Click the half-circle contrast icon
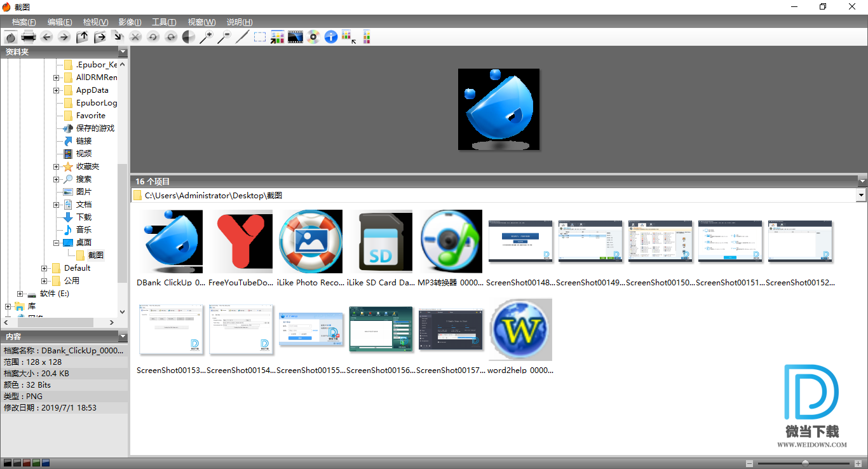Viewport: 868px width, 469px height. coord(189,37)
